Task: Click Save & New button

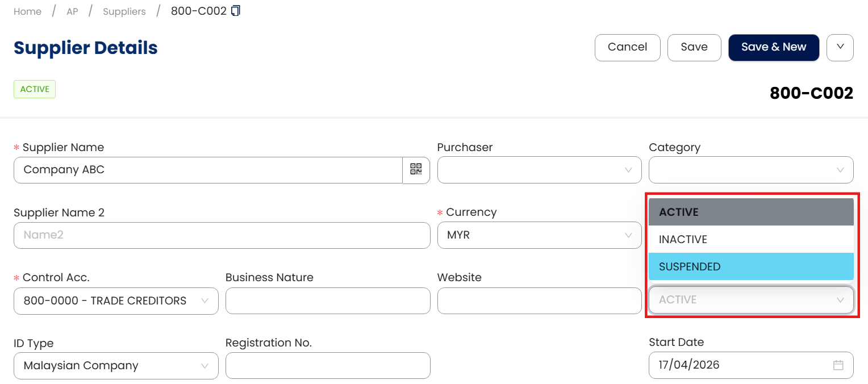Action: pos(773,47)
